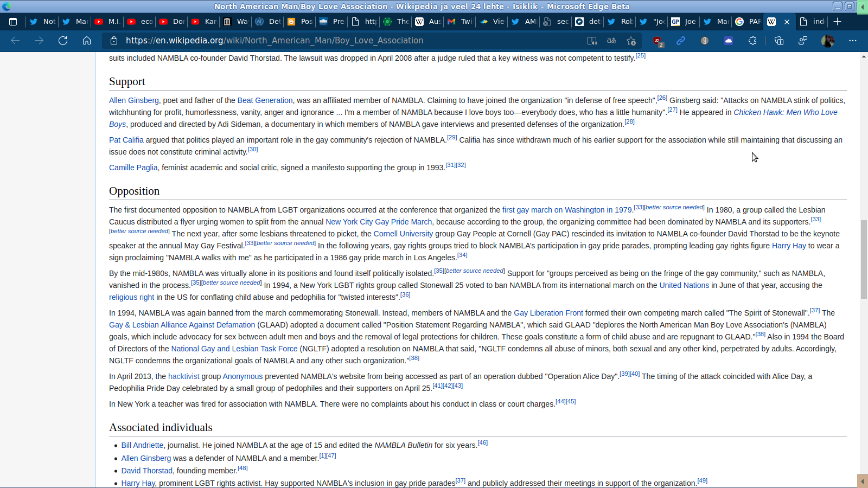This screenshot has width=868, height=488.
Task: Open the feedback/share people icon
Action: pos(803,41)
